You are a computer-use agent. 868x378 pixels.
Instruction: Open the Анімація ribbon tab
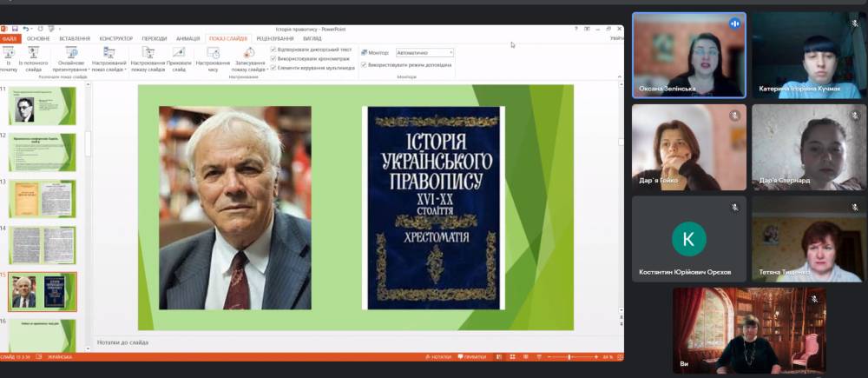coord(187,39)
